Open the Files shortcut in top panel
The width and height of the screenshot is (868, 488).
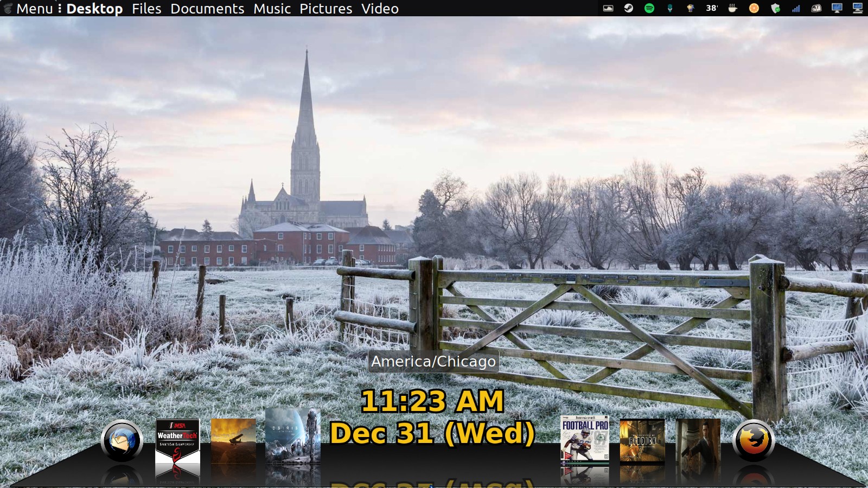pyautogui.click(x=146, y=9)
